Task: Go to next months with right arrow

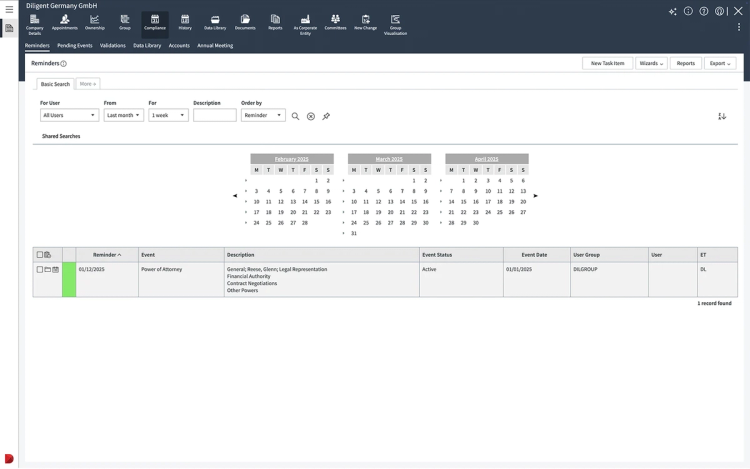Action: click(x=535, y=196)
